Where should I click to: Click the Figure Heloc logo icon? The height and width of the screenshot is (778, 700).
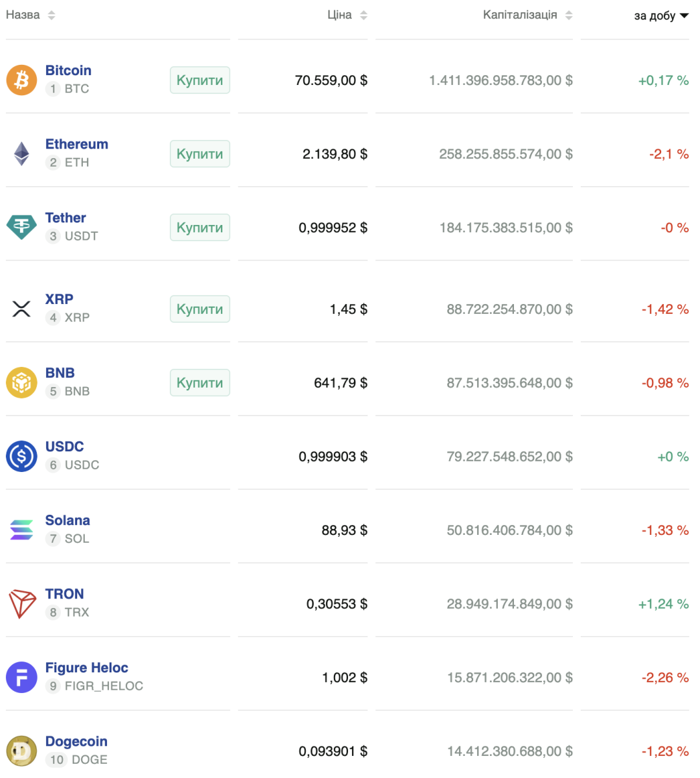tap(21, 678)
